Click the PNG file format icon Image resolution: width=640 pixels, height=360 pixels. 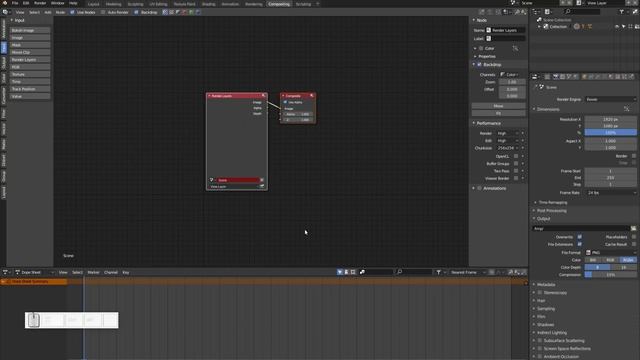tap(588, 253)
